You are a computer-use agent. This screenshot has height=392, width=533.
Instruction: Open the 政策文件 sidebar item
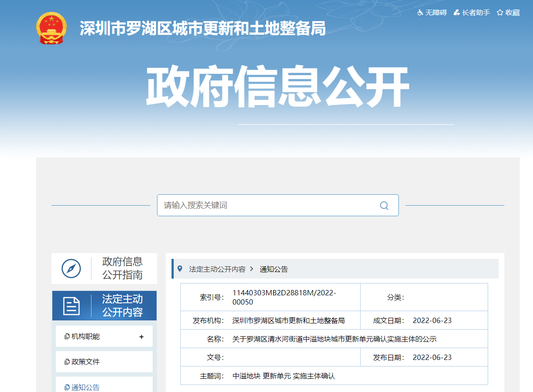pyautogui.click(x=85, y=362)
